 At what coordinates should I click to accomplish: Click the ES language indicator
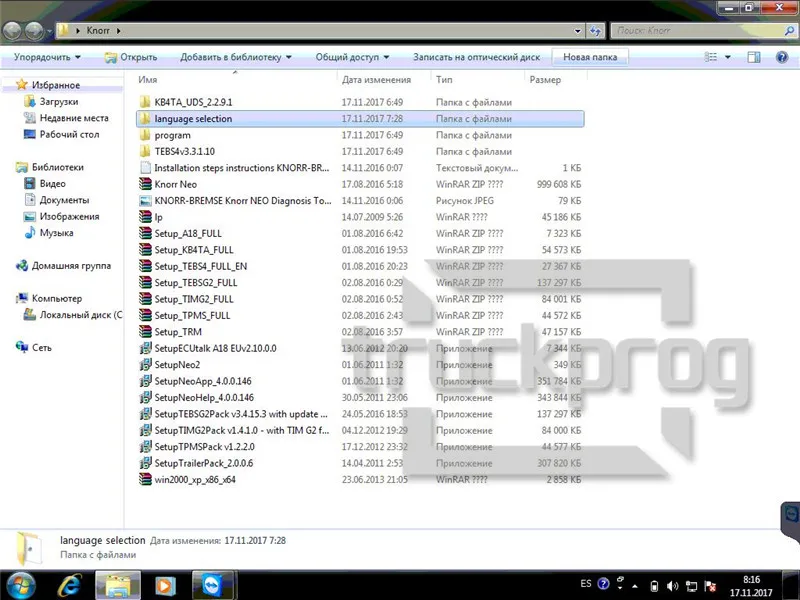[x=586, y=584]
